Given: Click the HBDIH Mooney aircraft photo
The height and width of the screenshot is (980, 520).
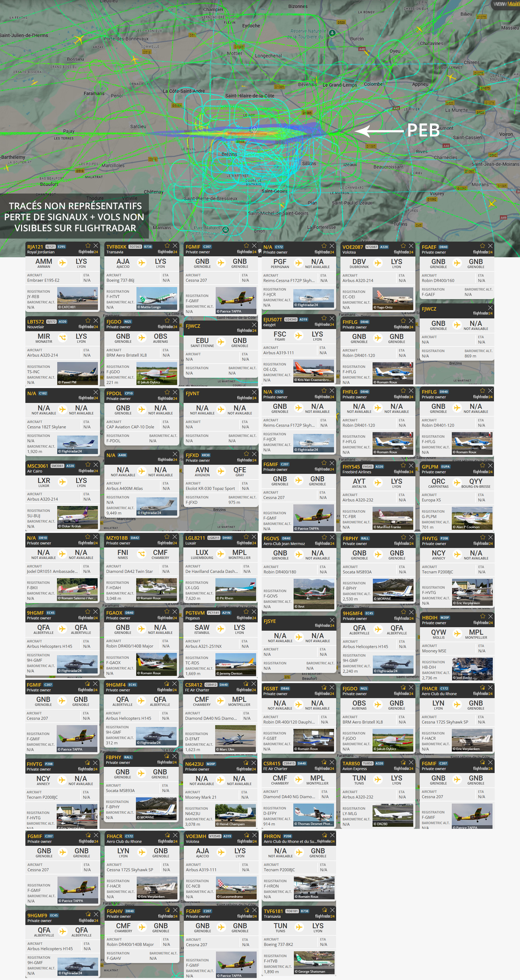Looking at the screenshot, I should point(472,669).
